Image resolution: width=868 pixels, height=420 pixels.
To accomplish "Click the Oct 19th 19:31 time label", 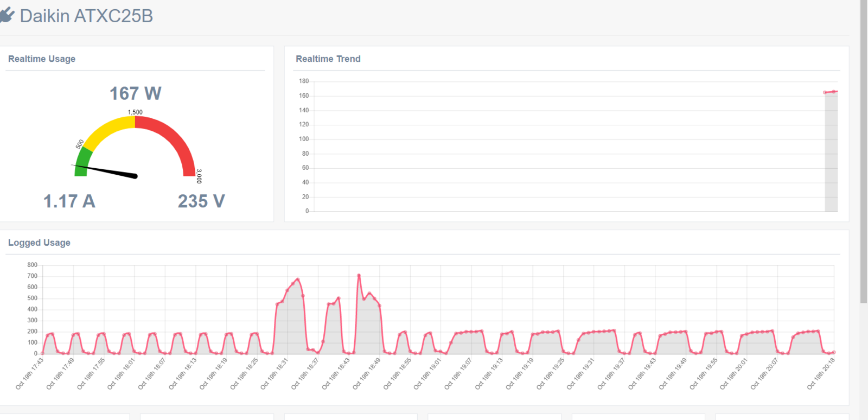I will [582, 373].
